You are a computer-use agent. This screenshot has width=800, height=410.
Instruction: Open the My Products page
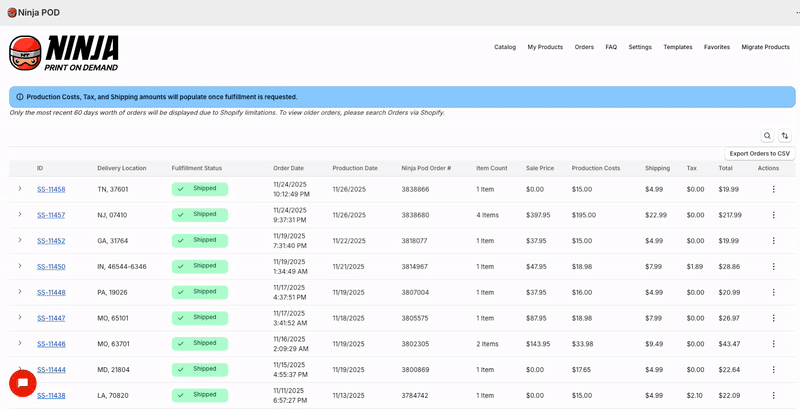545,47
